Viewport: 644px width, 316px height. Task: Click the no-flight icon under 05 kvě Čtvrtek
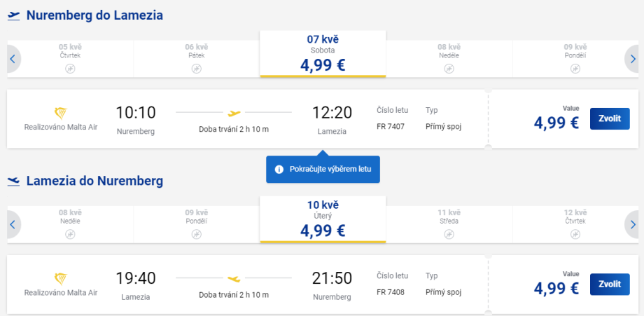70,69
